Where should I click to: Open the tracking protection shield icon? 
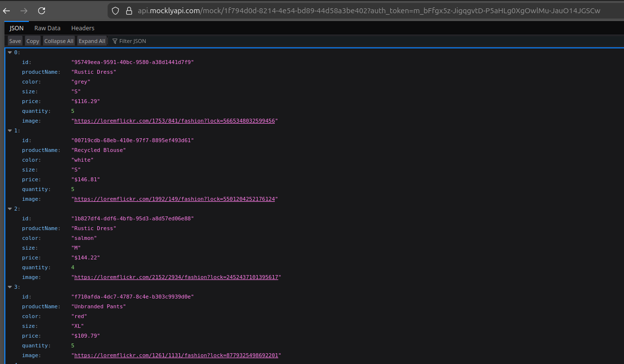(x=114, y=10)
